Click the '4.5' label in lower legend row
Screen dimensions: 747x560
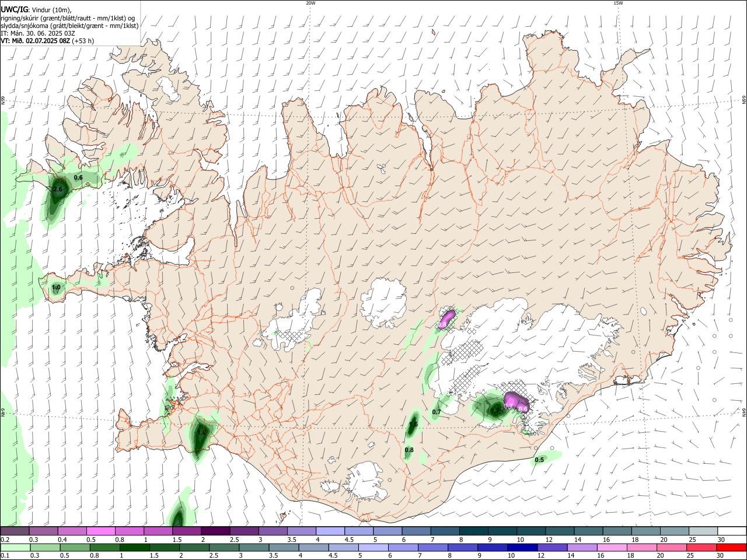[x=333, y=556]
